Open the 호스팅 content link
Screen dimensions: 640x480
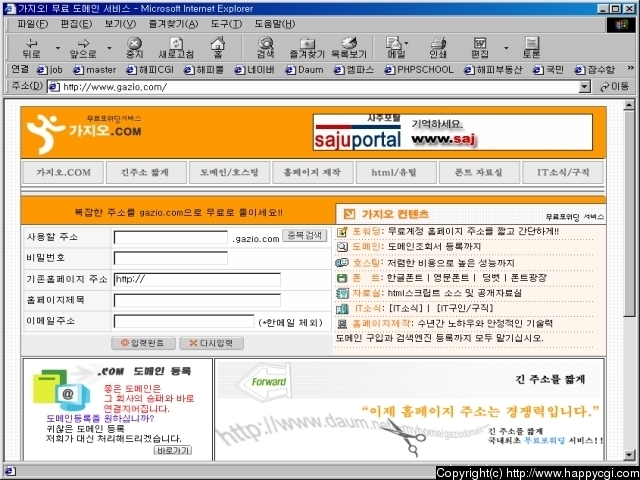(368, 262)
